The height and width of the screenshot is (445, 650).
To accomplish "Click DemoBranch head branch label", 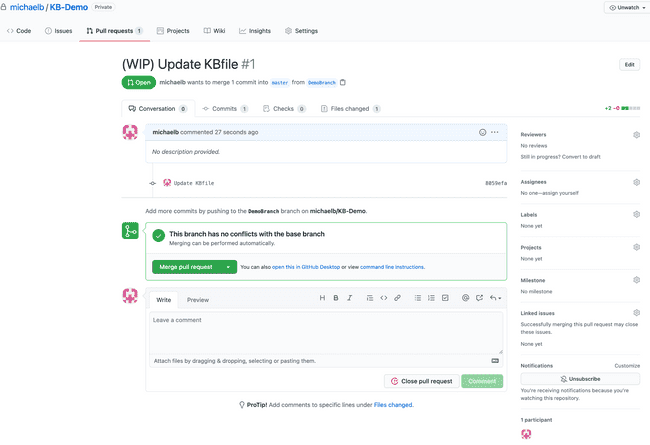I will pos(322,83).
